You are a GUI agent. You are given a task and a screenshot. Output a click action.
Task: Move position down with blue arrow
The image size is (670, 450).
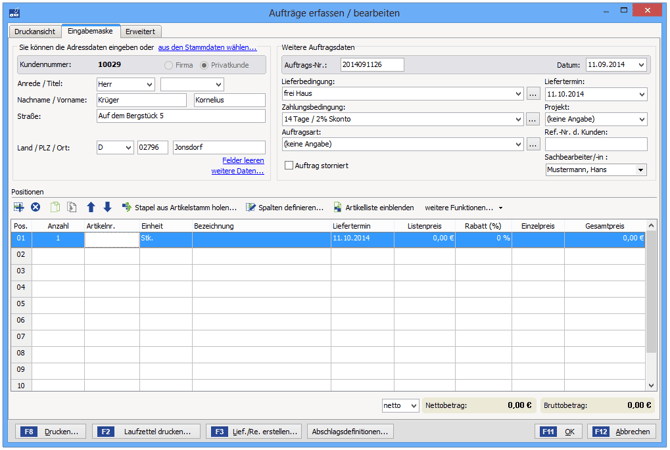point(107,207)
